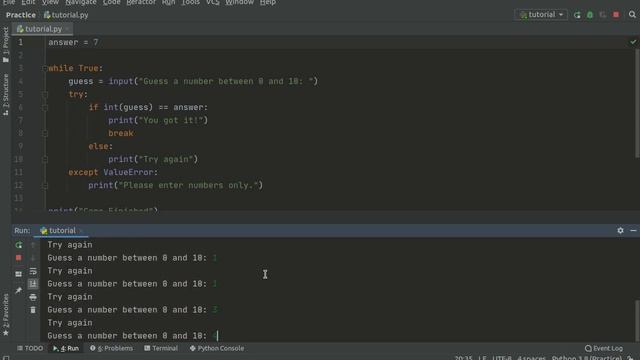Viewport: 640px width, 360px height.
Task: Open the VCS menu
Action: coord(213,2)
